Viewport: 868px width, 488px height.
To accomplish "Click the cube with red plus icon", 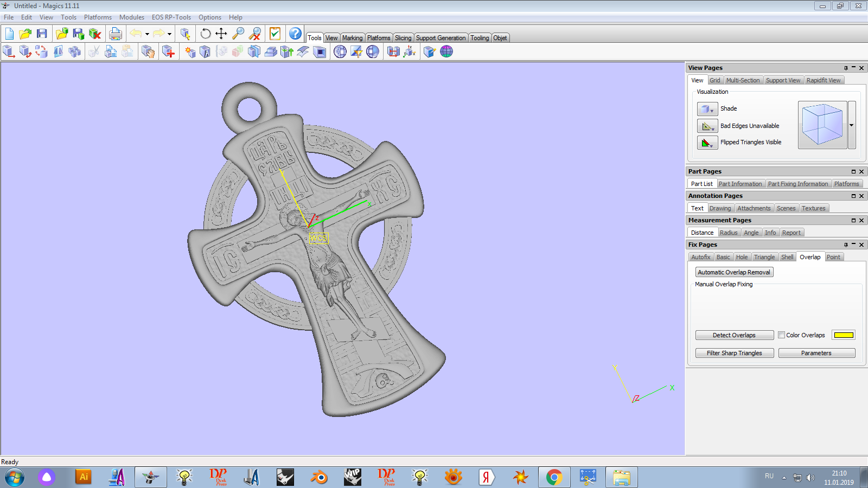I will (168, 52).
